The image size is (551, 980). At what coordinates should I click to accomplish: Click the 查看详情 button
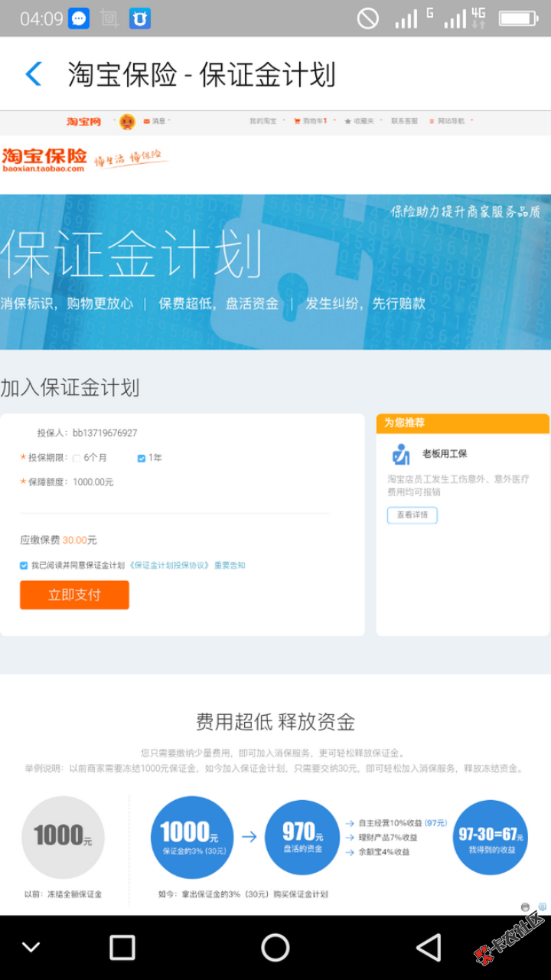[x=412, y=515]
